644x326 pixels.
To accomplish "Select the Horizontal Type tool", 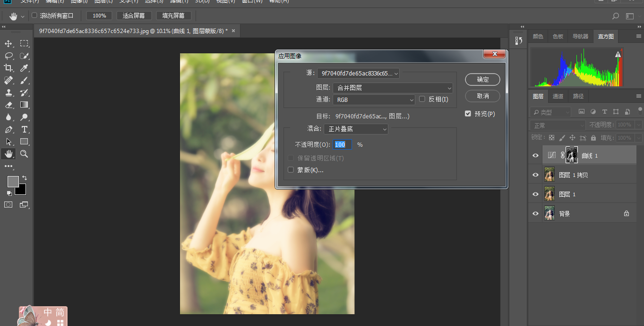I will point(24,129).
